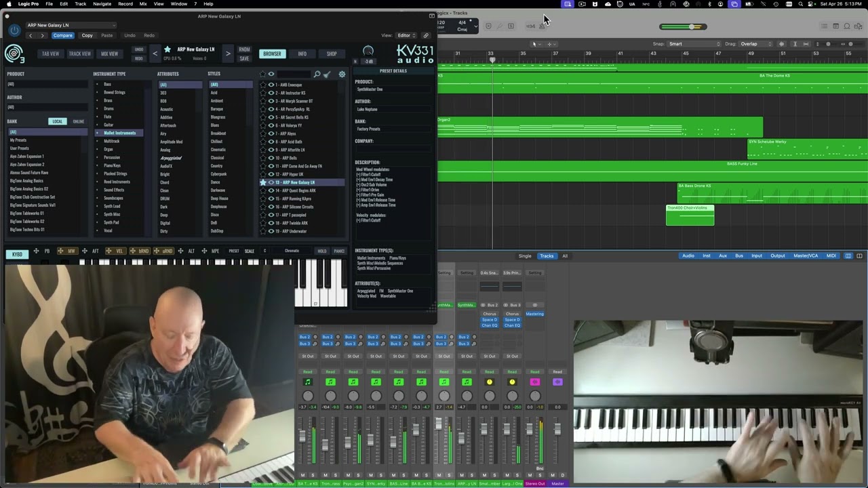Click favorites star filter above preset list
868x488 pixels.
(263, 74)
